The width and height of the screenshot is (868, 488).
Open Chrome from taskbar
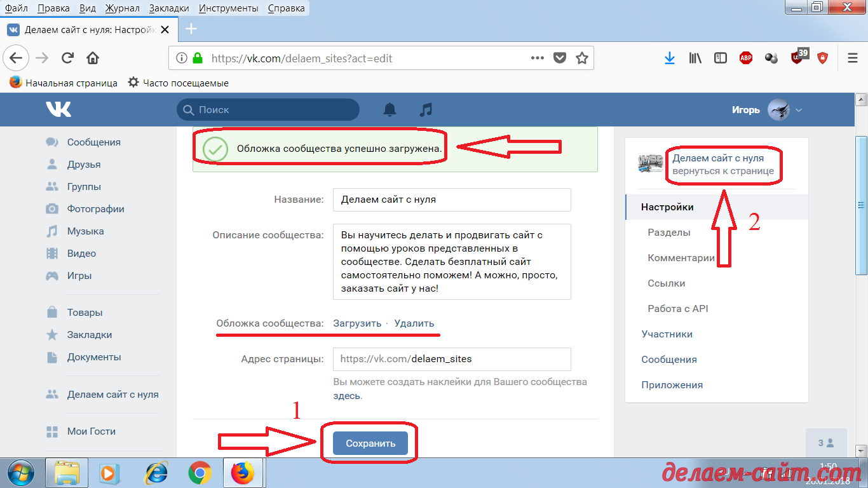click(x=200, y=473)
